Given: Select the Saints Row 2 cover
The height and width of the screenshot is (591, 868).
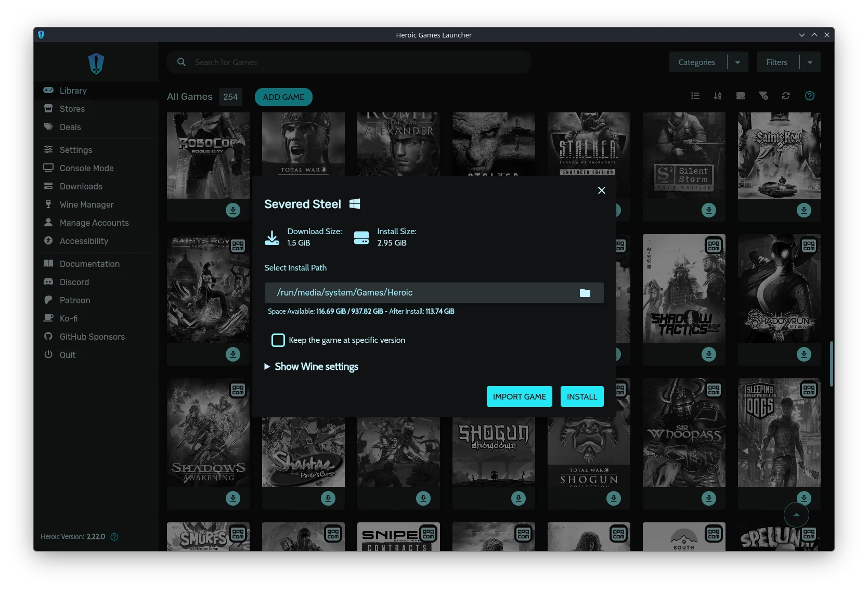Looking at the screenshot, I should pos(779,156).
